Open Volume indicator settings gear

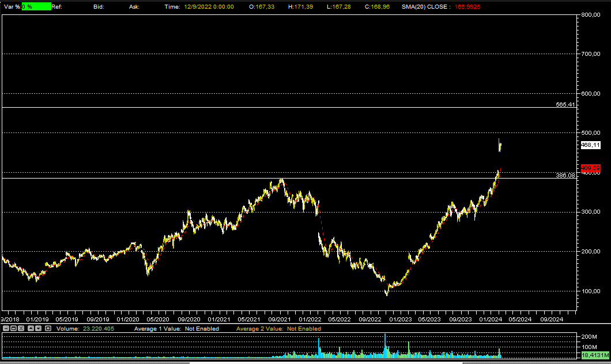tap(48, 328)
